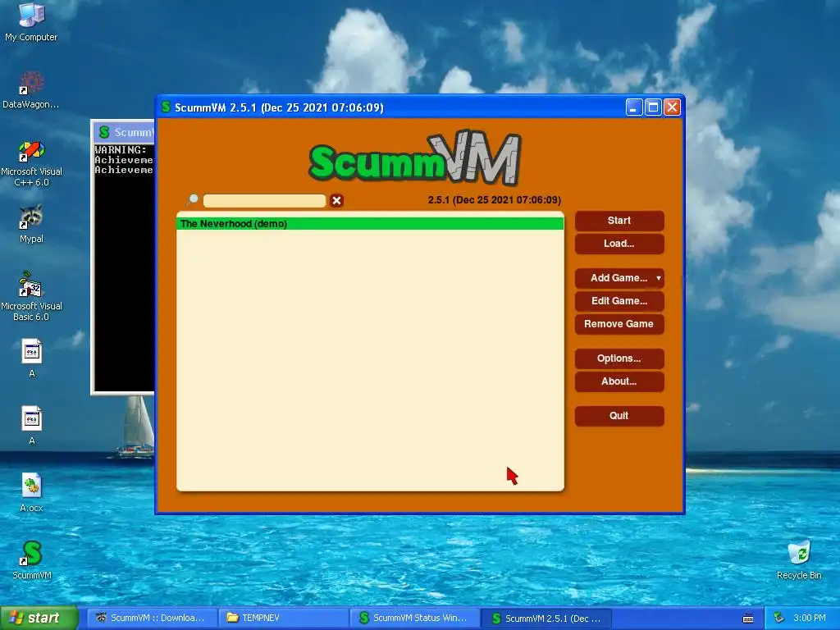This screenshot has width=840, height=630.
Task: Quit ScummVM with the Quit button
Action: coord(619,416)
